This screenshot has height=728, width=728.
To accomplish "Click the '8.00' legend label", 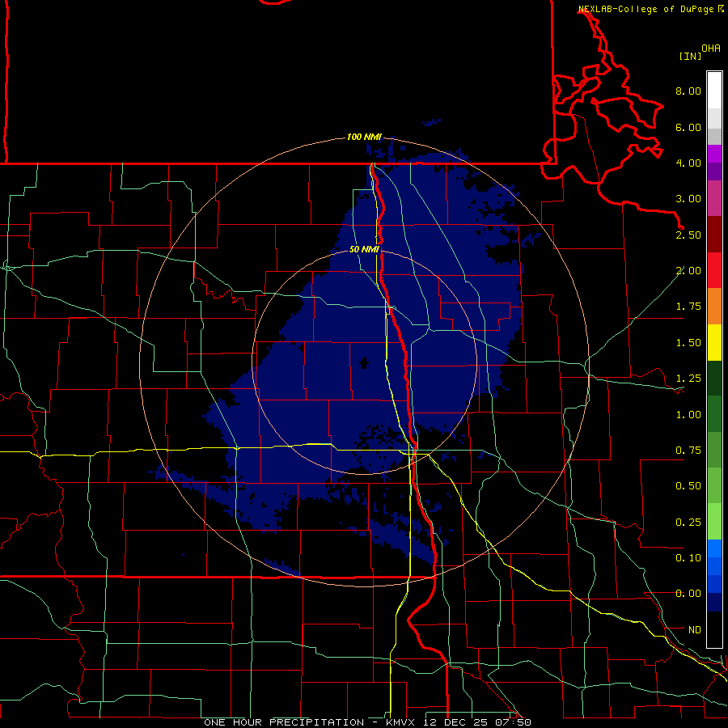I will (688, 91).
